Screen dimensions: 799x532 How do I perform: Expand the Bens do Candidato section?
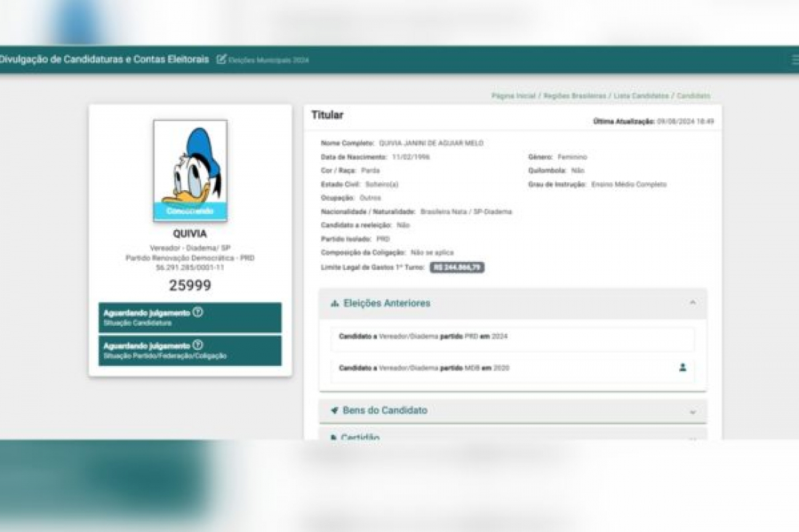(694, 411)
